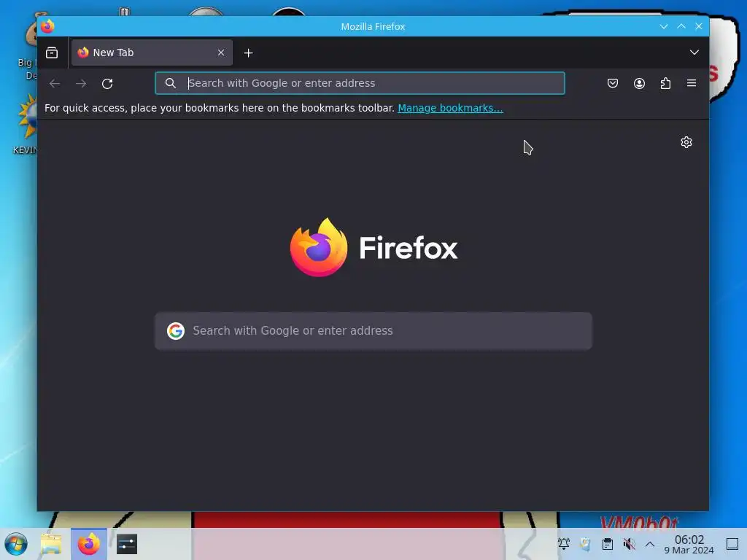Click the Firefox icon in the title bar

[47, 26]
